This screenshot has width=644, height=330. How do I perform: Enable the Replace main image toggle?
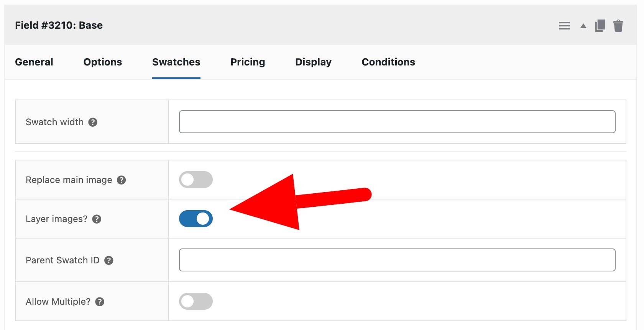pyautogui.click(x=195, y=180)
